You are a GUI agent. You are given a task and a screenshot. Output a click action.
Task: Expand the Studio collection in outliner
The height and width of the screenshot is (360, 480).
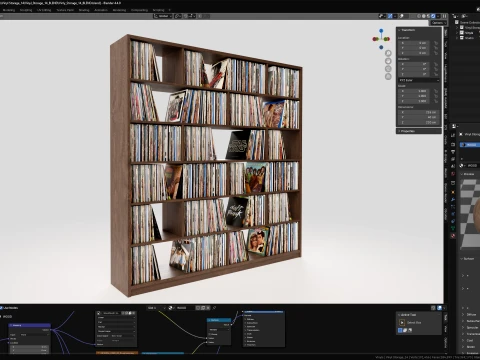click(457, 38)
